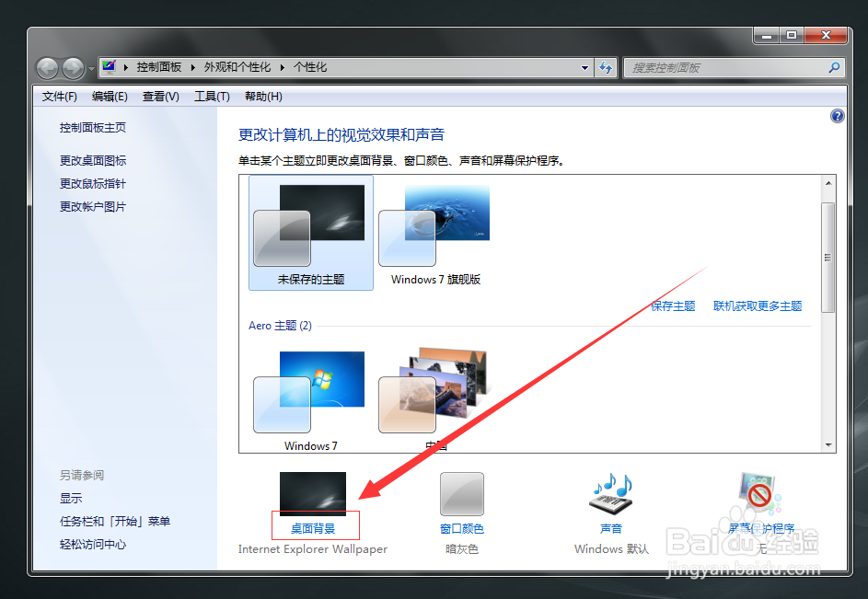Open 更改桌面图标 link

click(92, 160)
